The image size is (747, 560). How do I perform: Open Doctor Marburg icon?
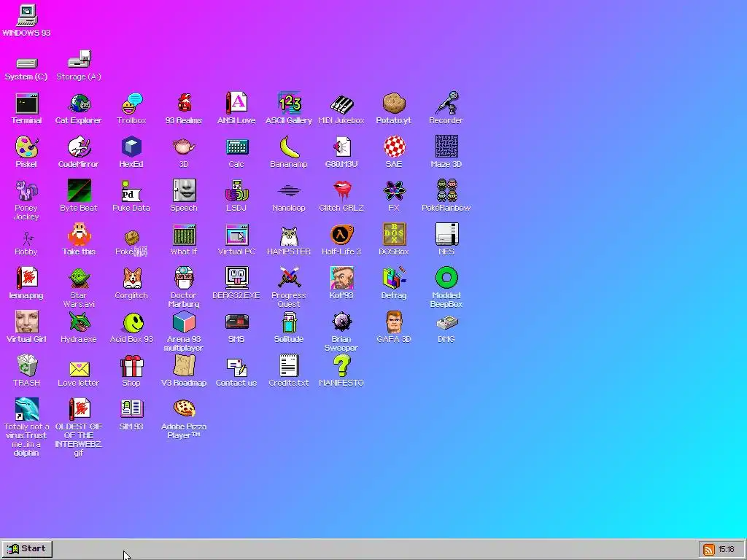click(x=184, y=278)
